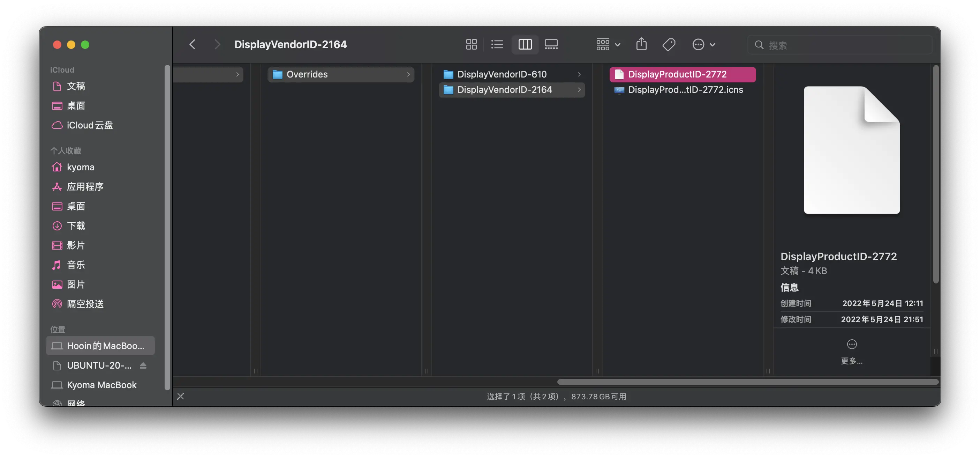Click the Share toolbar icon
Viewport: 980px width, 458px height.
click(x=641, y=44)
